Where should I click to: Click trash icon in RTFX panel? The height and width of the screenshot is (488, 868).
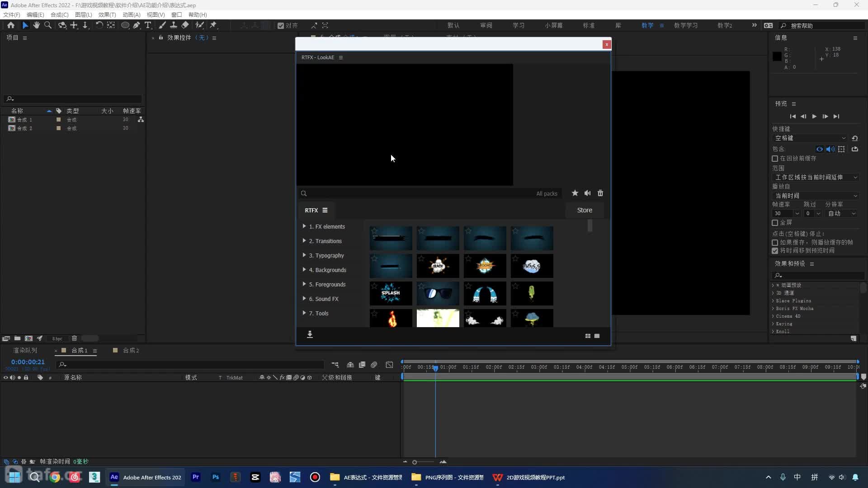click(x=600, y=193)
